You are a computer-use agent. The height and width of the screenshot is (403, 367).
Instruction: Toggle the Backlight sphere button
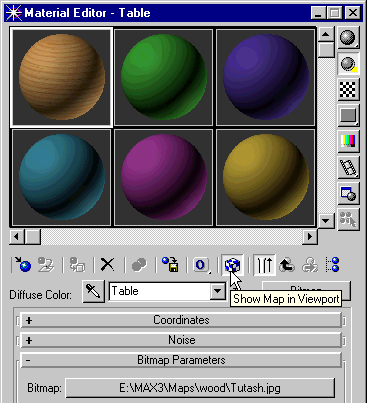coord(348,63)
